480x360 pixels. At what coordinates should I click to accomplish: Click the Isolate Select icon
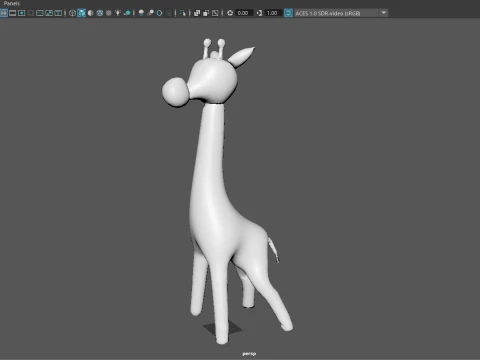tap(183, 13)
